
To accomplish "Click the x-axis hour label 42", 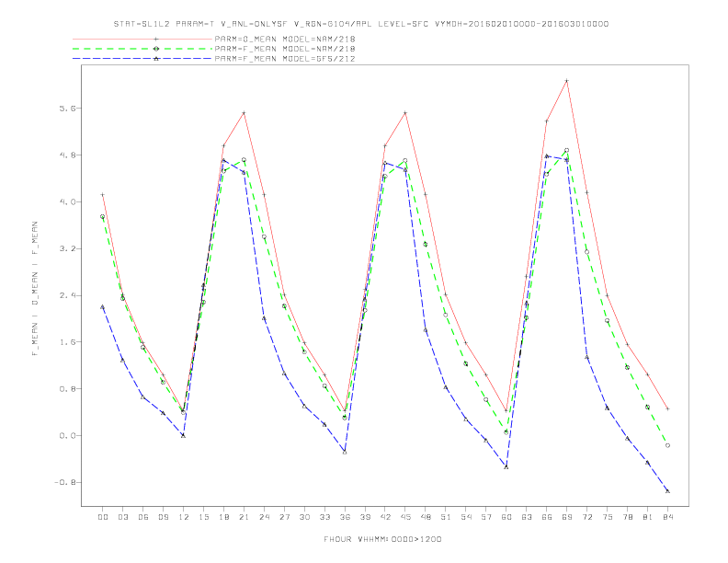I will tap(385, 517).
